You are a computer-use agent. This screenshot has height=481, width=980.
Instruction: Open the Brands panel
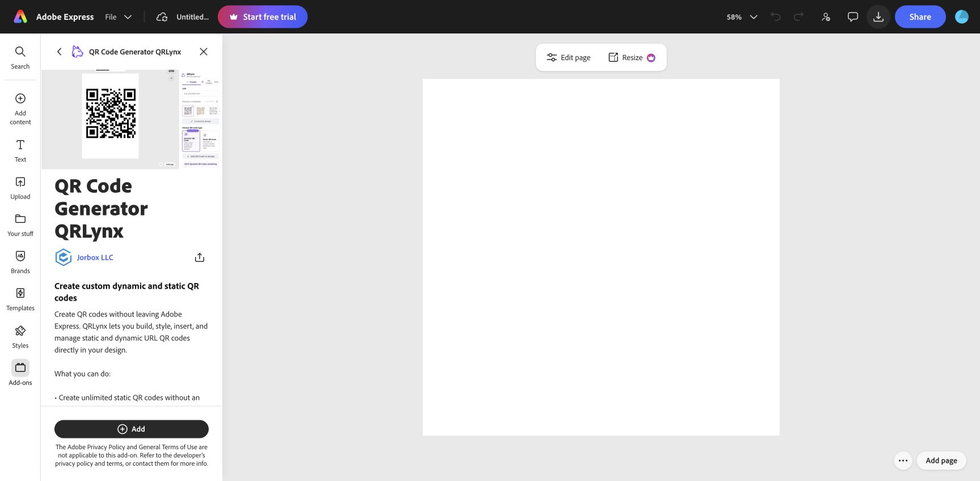tap(20, 263)
